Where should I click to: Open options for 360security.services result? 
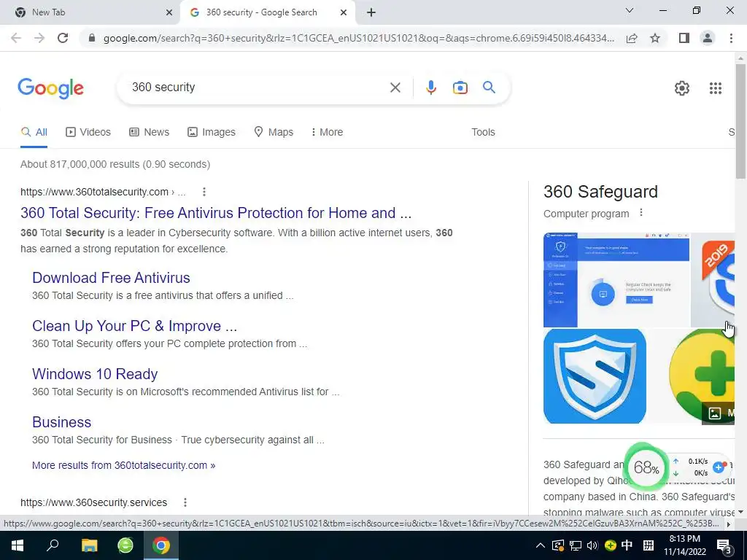pyautogui.click(x=185, y=502)
